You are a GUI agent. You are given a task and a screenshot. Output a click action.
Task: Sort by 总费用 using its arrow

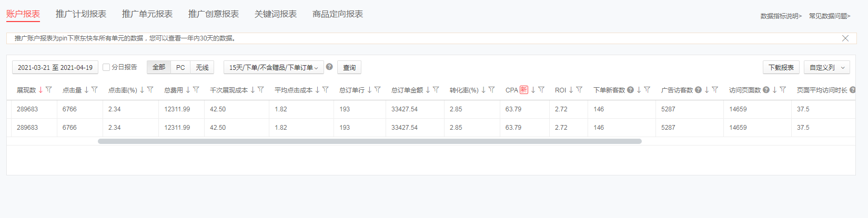pos(188,90)
